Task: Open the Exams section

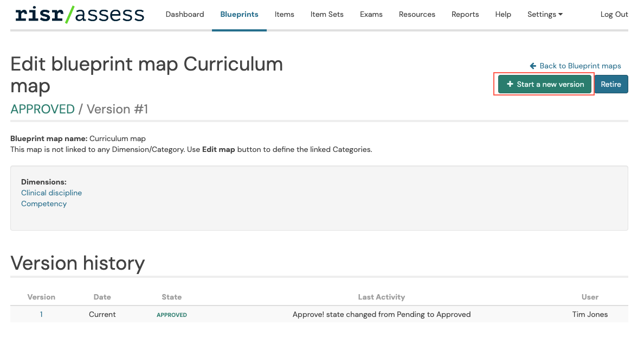Action: [x=371, y=14]
